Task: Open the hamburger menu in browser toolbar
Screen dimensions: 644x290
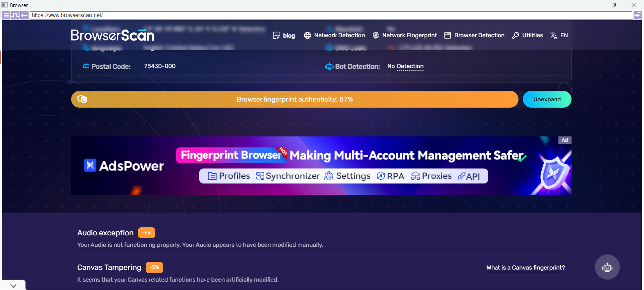Action: [x=6, y=15]
